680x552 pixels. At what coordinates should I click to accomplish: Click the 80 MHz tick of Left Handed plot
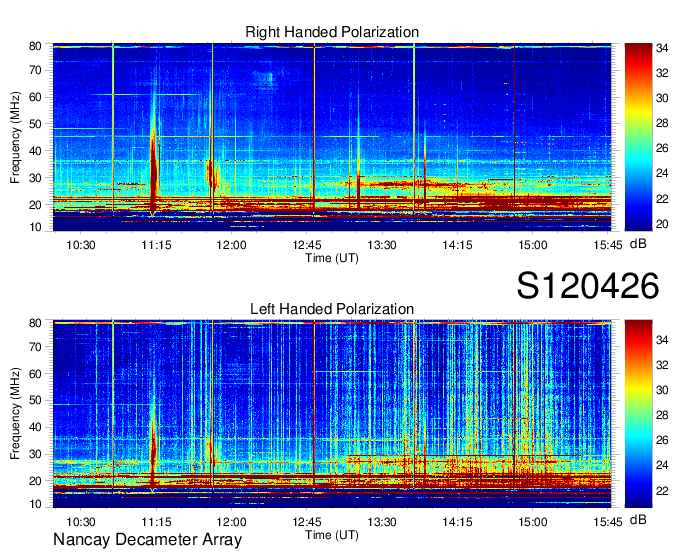35,323
